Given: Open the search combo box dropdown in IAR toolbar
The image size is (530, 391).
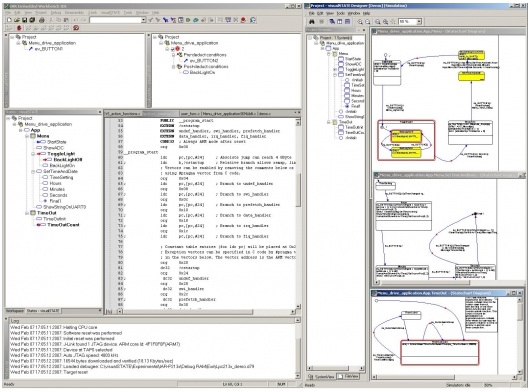Looking at the screenshot, I should click(x=143, y=20).
